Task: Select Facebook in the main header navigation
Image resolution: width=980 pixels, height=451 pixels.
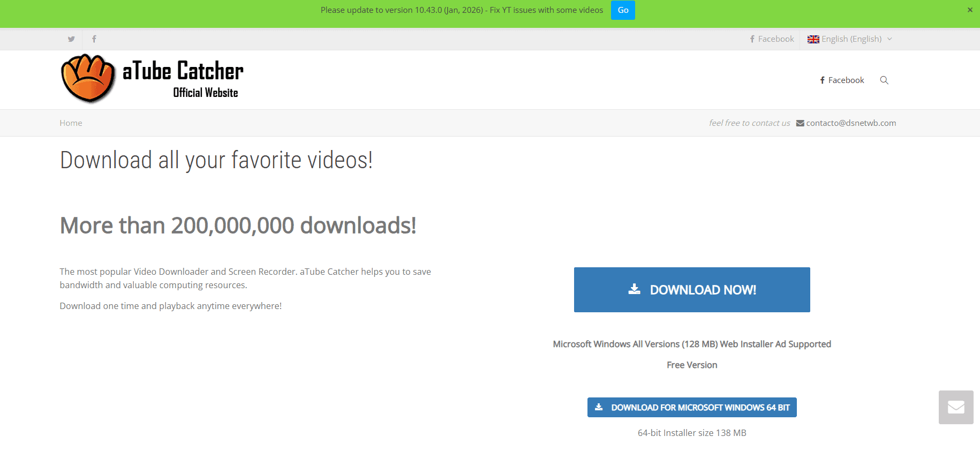Action: [x=842, y=80]
